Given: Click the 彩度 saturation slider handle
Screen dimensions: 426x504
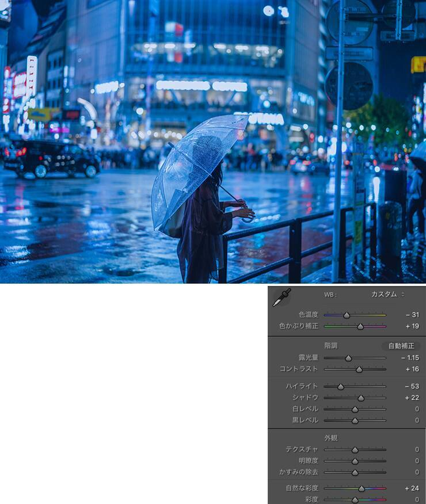Looking at the screenshot, I should 355,500.
